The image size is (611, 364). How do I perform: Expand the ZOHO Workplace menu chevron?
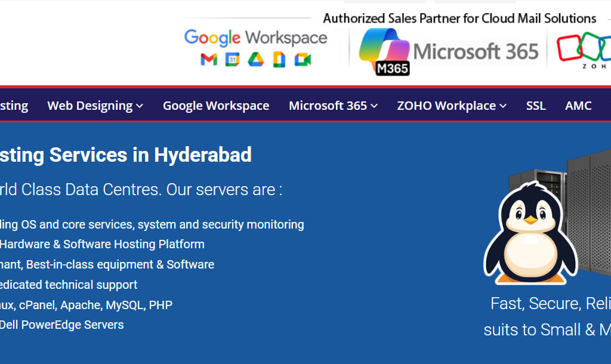point(503,106)
